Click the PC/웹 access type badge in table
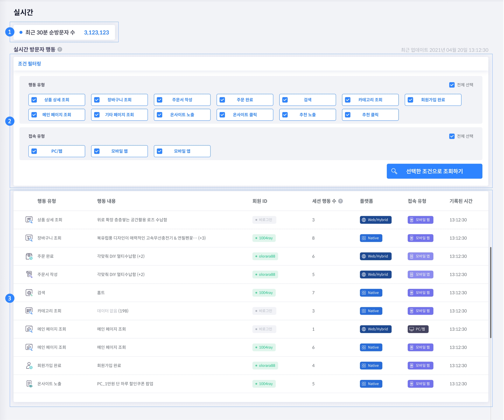Image resolution: width=504 pixels, height=420 pixels. pyautogui.click(x=418, y=329)
